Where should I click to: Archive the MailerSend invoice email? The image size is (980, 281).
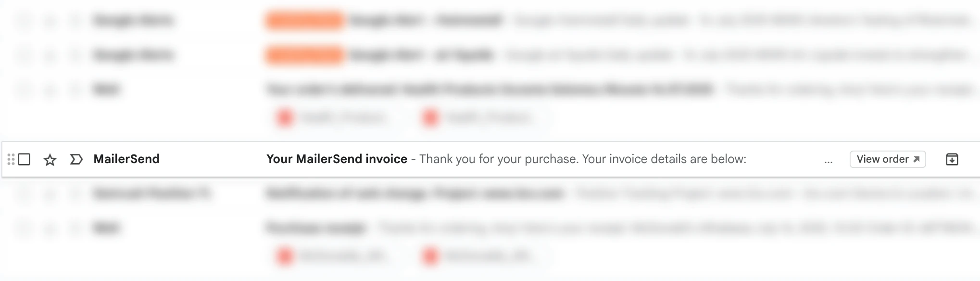click(952, 159)
